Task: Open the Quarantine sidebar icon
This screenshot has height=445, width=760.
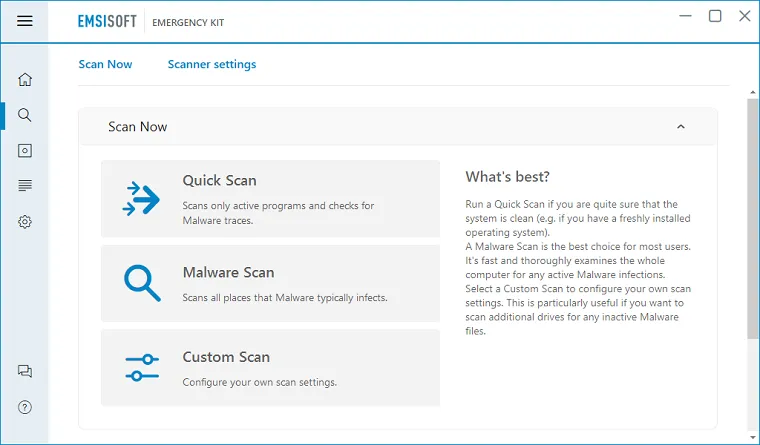Action: (x=25, y=151)
